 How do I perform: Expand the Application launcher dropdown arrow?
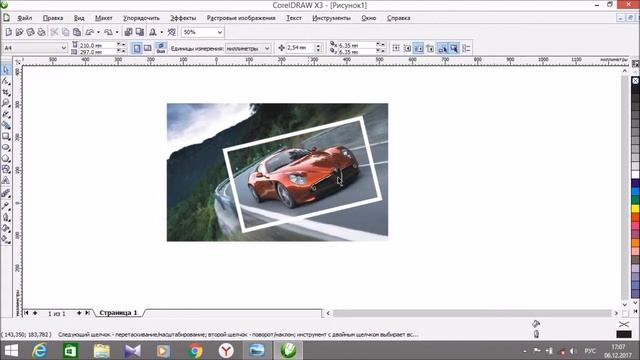(162, 32)
